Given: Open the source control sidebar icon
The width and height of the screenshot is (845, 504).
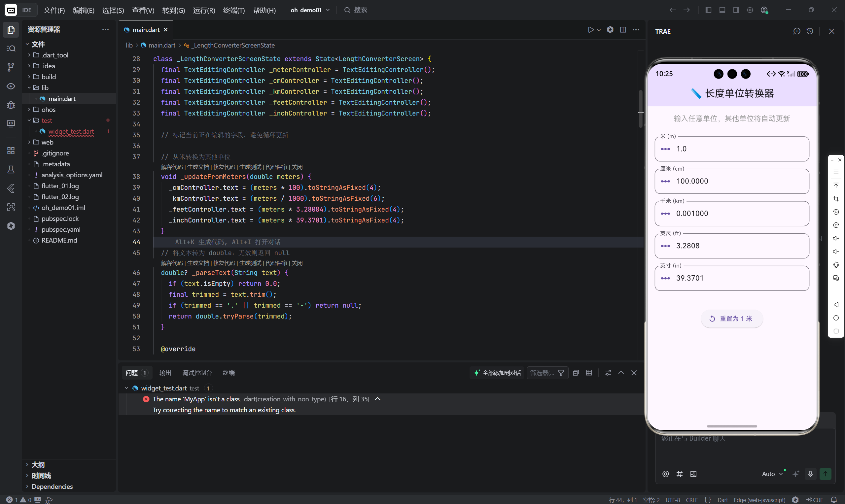Looking at the screenshot, I should [x=11, y=67].
